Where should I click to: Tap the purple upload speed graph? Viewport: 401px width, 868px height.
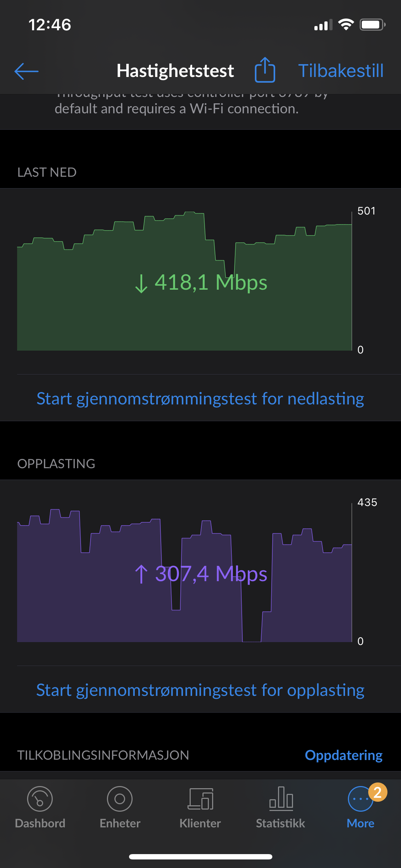pos(185,575)
